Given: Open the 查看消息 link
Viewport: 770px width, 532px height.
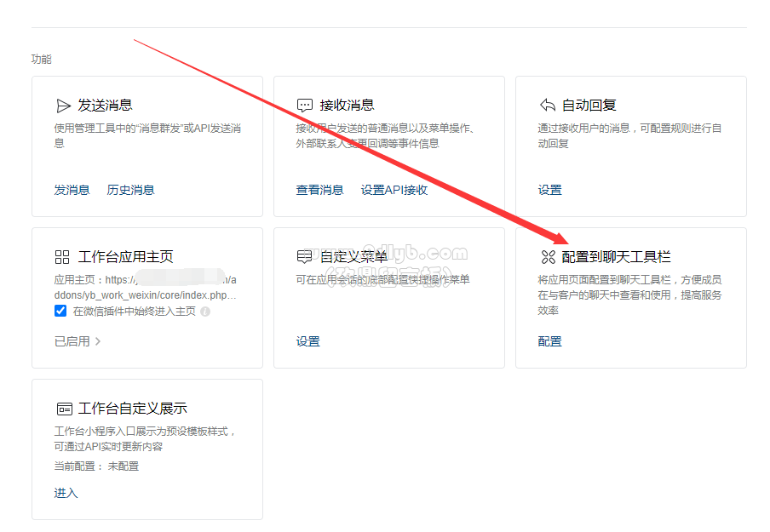Looking at the screenshot, I should click(319, 190).
